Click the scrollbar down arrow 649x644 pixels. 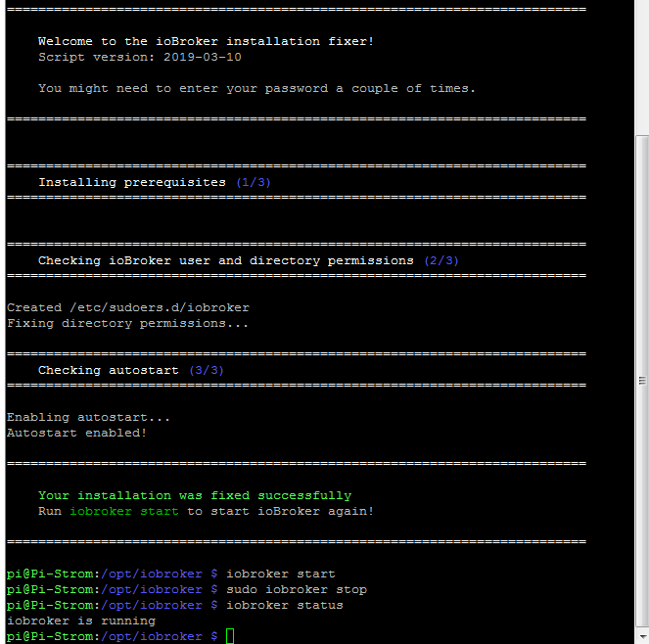tap(642, 636)
